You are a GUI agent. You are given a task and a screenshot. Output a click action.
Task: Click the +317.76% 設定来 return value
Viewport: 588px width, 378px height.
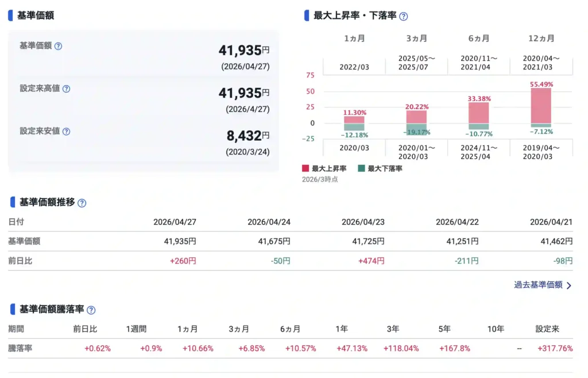pyautogui.click(x=555, y=349)
